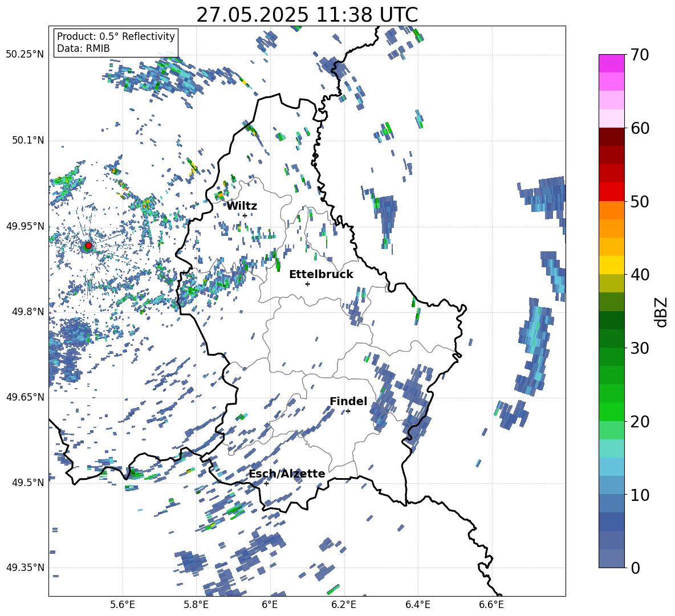The image size is (675, 616).
Task: Click the 49.95°N latitude label
Action: click(x=25, y=226)
